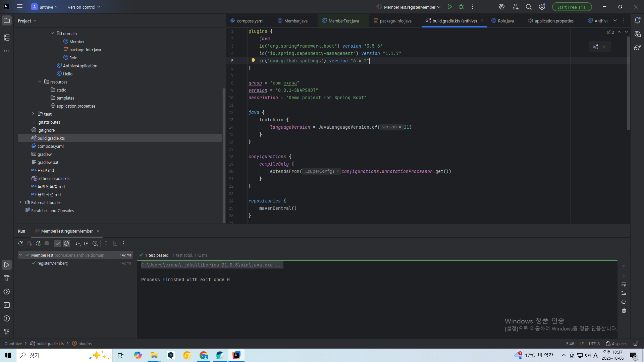Click the Start Free Trial button

pyautogui.click(x=572, y=7)
